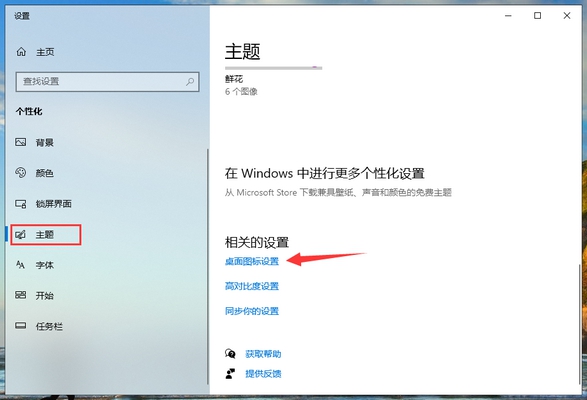Maximize the 设置 window
This screenshot has width=587, height=400.
pyautogui.click(x=538, y=15)
